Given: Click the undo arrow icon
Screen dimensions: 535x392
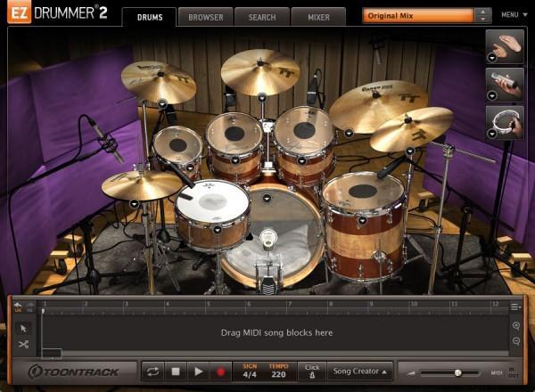Looking at the screenshot, I should (x=18, y=306).
